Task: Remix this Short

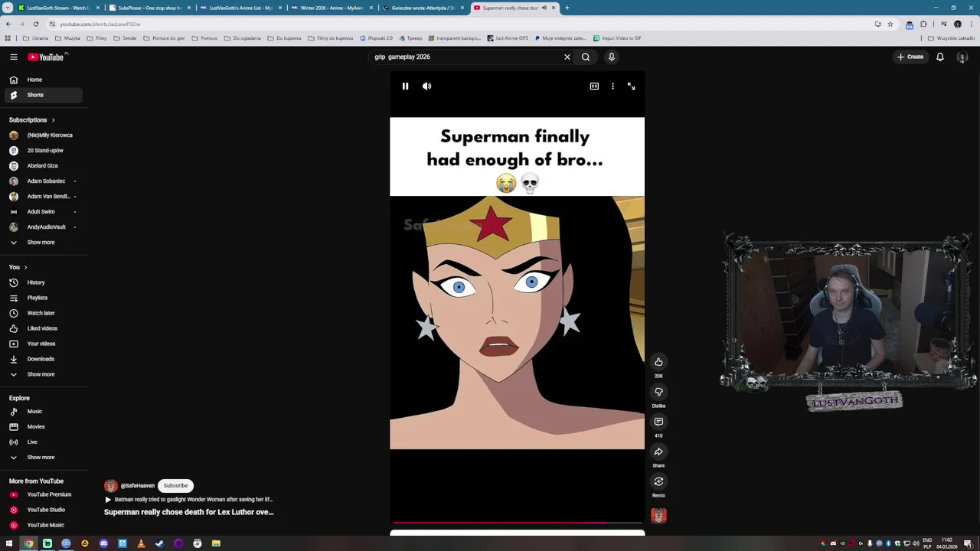Action: 658,481
